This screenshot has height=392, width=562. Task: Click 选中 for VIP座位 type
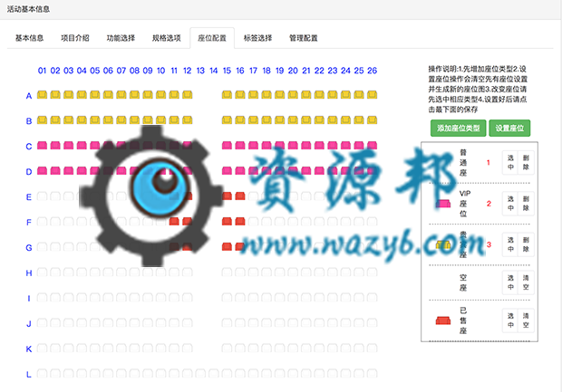(x=510, y=204)
